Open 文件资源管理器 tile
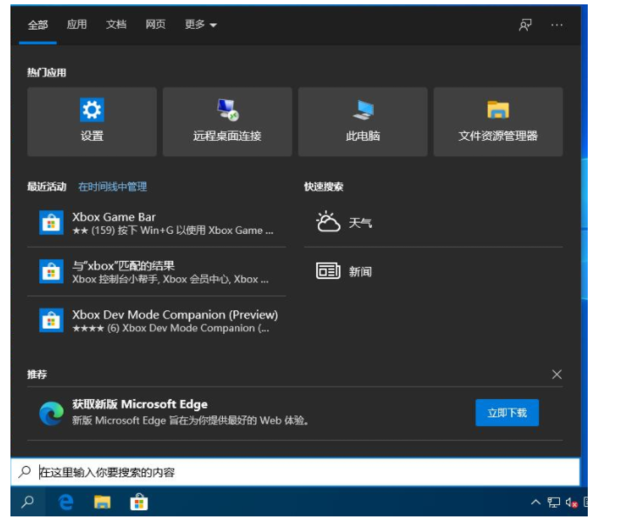 498,121
